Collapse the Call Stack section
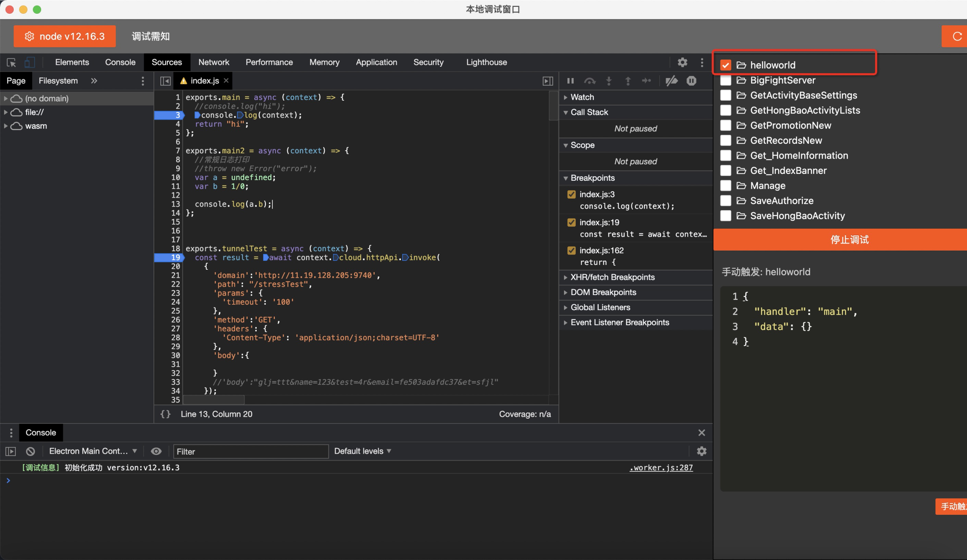Screen dimensions: 967x560 click(x=636, y=112)
